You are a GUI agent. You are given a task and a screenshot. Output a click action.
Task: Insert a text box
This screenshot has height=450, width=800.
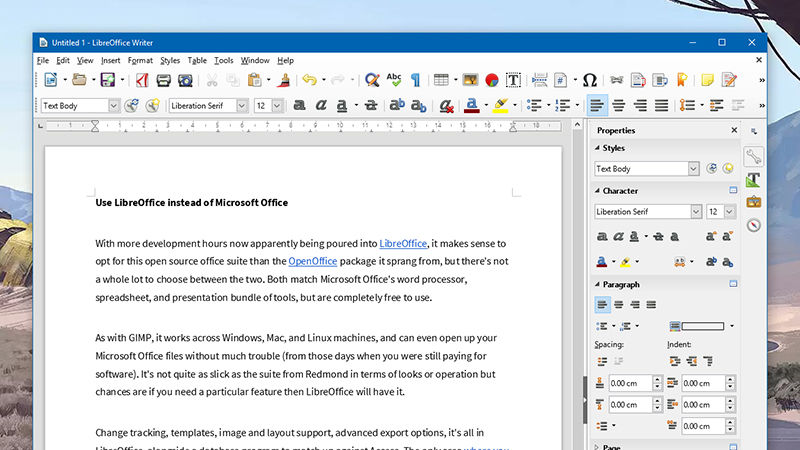(x=513, y=80)
